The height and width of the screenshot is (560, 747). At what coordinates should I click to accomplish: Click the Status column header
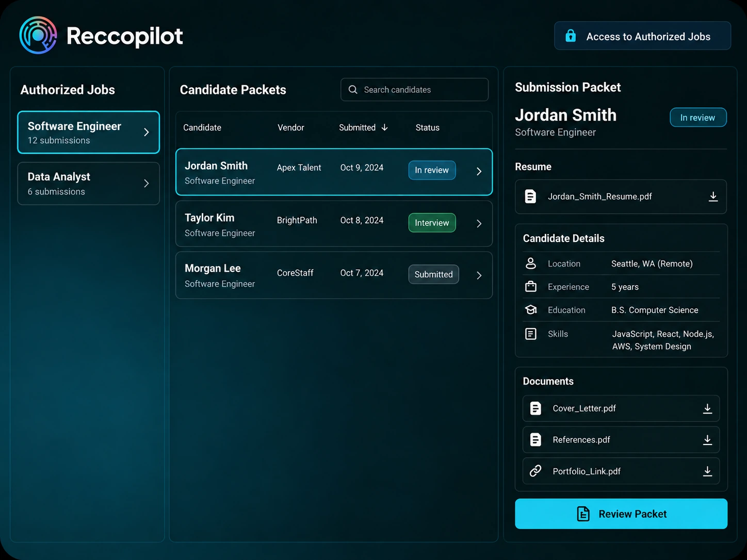pos(428,127)
